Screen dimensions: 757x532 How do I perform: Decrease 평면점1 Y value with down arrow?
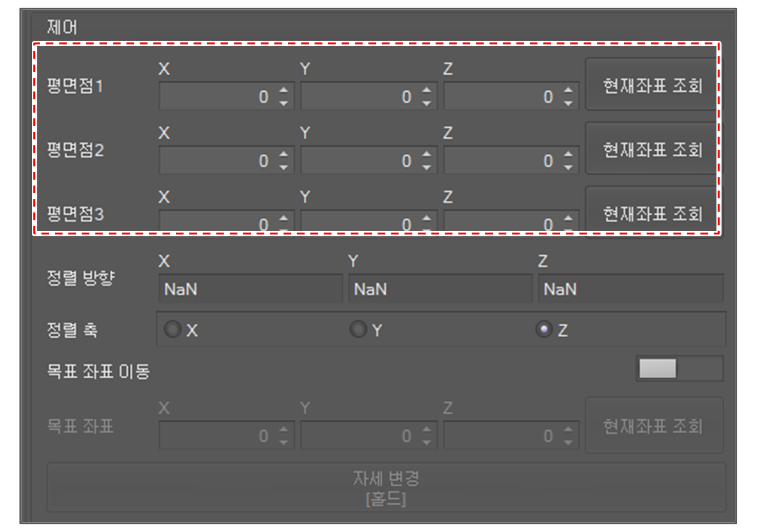(426, 104)
